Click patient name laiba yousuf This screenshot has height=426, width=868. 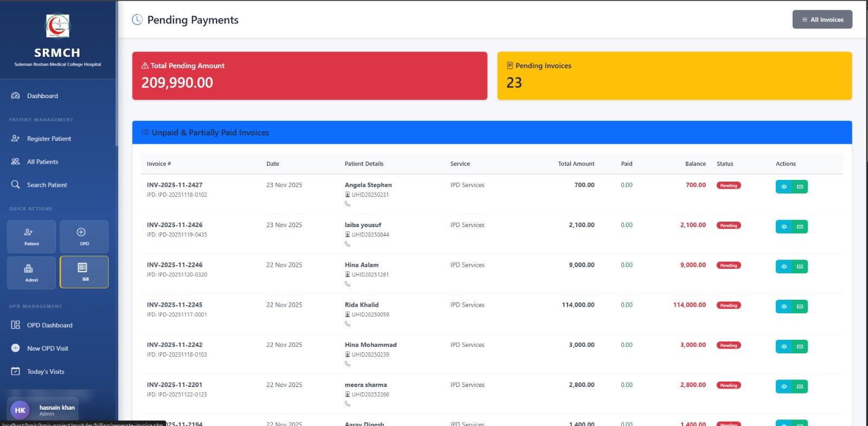point(363,225)
